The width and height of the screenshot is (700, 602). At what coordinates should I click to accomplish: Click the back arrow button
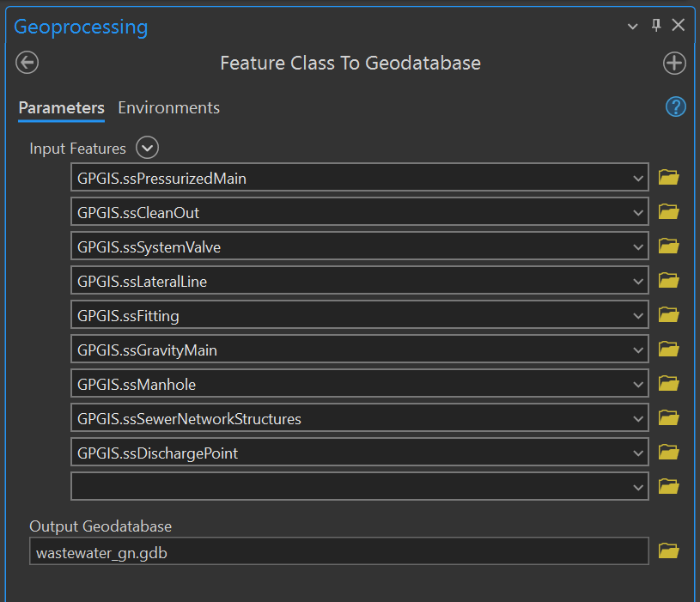(x=27, y=63)
